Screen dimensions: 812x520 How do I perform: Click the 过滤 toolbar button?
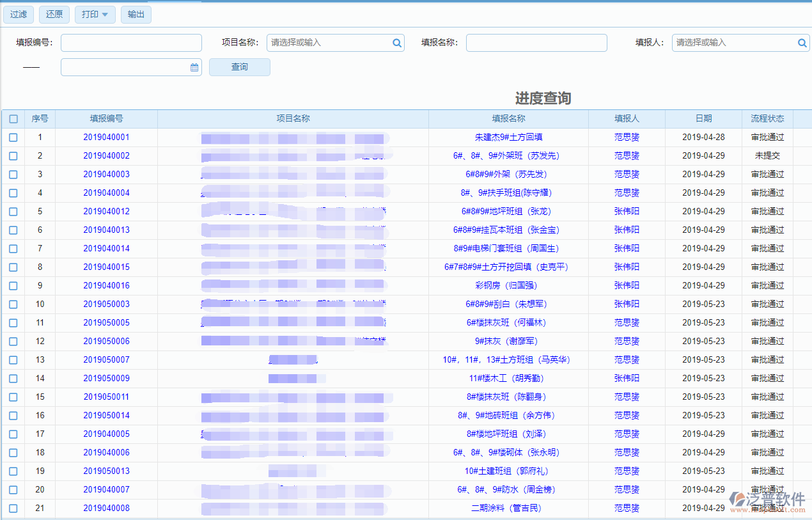pos(19,15)
